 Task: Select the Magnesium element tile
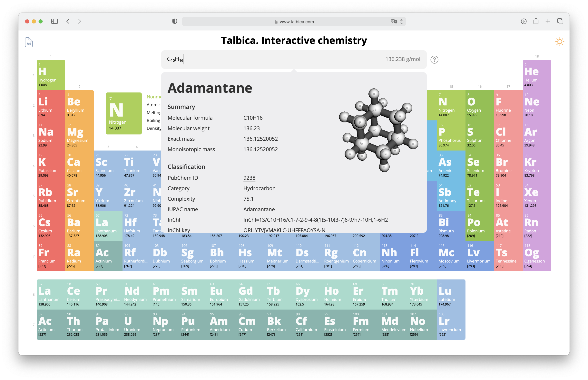[x=80, y=136]
